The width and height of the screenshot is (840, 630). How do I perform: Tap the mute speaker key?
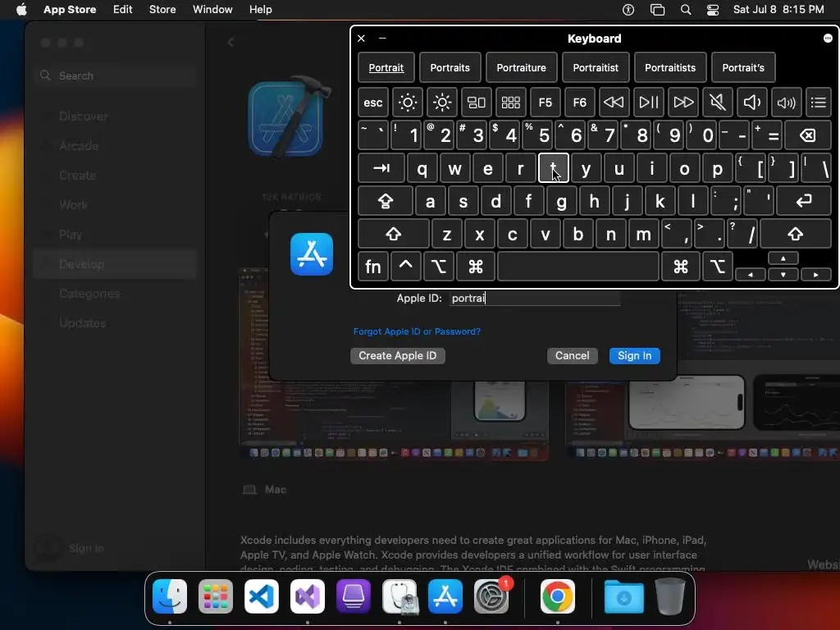[717, 103]
